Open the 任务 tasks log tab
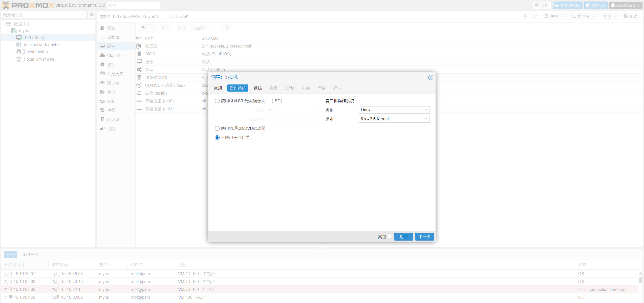The width and height of the screenshot is (644, 303). point(10,254)
